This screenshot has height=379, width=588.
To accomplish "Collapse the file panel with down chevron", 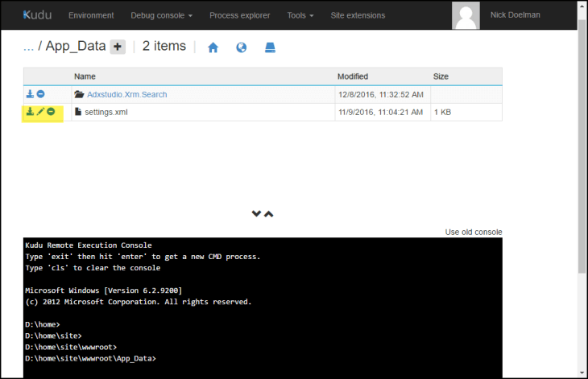I will point(256,214).
